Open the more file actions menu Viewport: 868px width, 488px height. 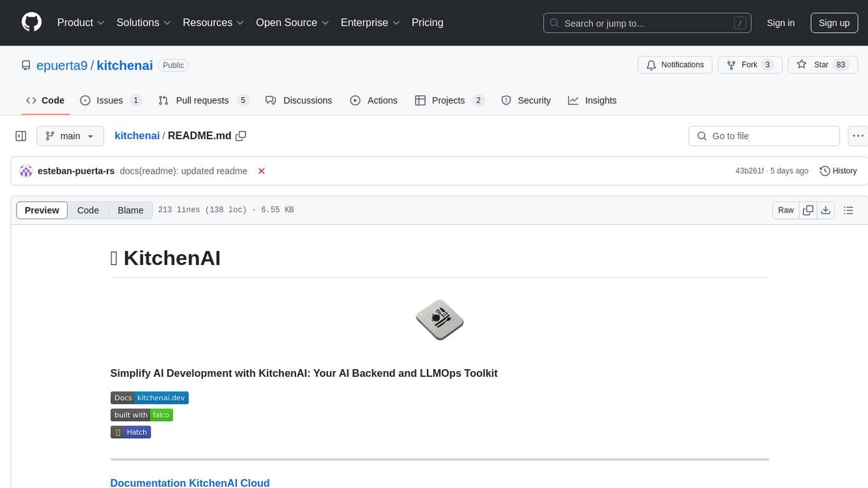[x=858, y=136]
